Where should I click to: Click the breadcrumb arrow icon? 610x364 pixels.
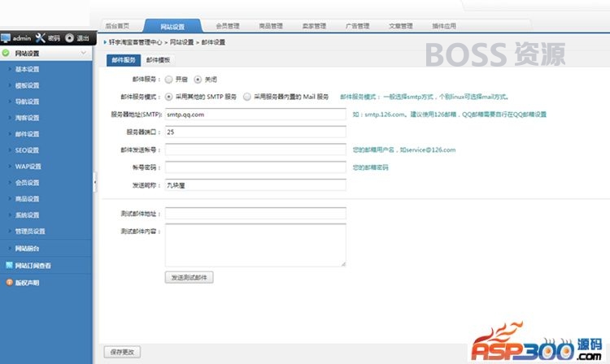click(105, 42)
